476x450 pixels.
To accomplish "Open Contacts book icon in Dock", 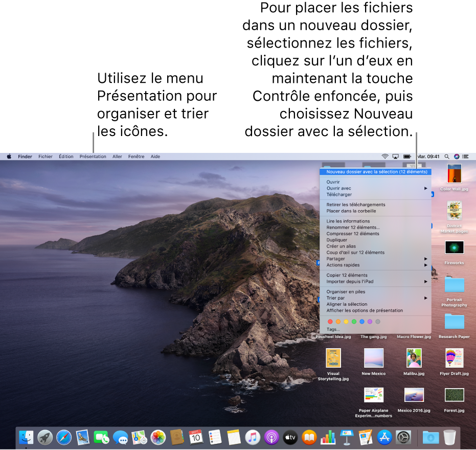I will coord(177,438).
